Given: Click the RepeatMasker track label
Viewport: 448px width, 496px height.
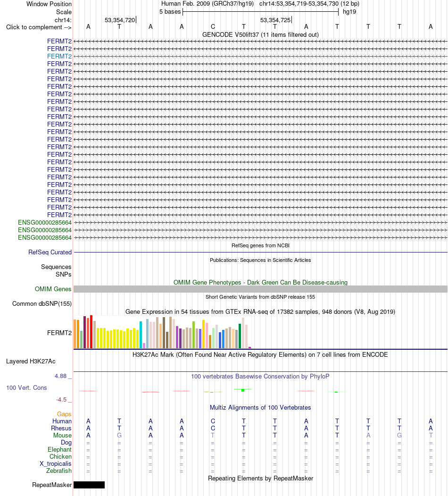Looking at the screenshot, I should point(52,485).
